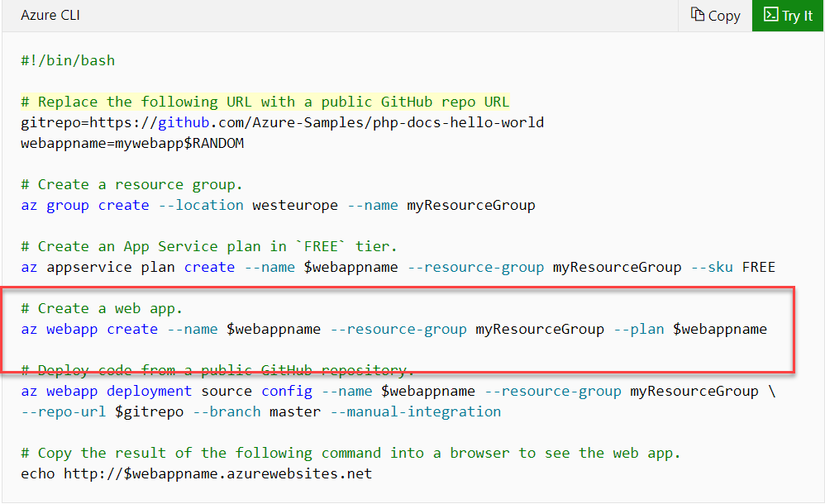Click the comment about replacing the URL

coord(265,102)
